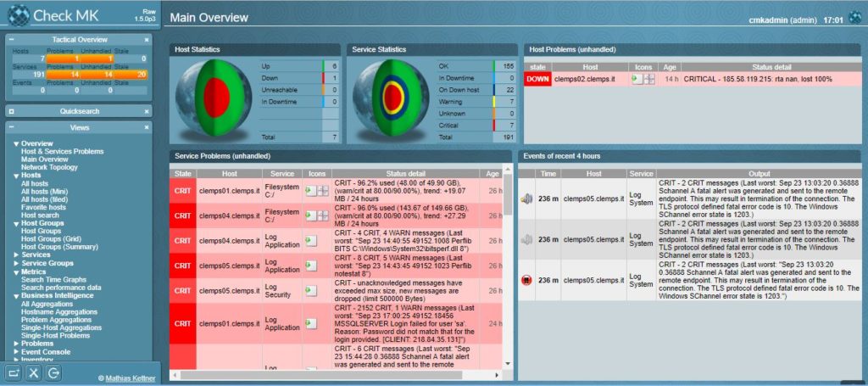The height and width of the screenshot is (386, 868).
Task: Open the All hosts view
Action: [x=34, y=184]
